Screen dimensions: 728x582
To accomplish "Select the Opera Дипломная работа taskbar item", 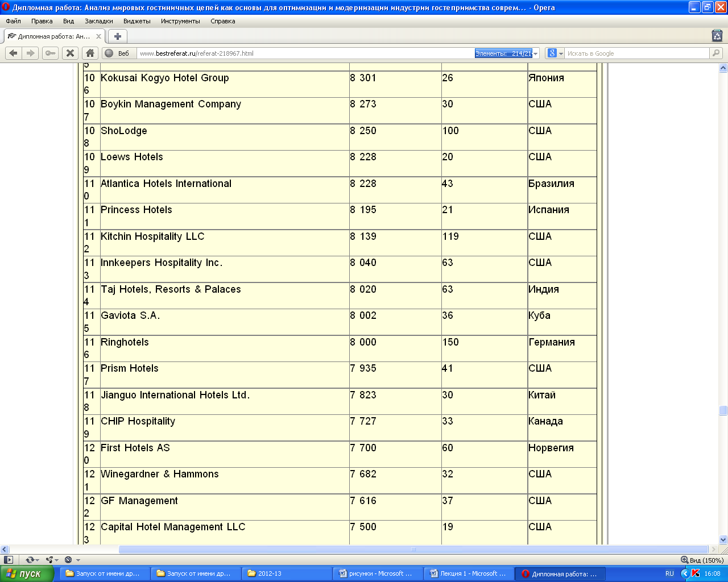I will 560,573.
